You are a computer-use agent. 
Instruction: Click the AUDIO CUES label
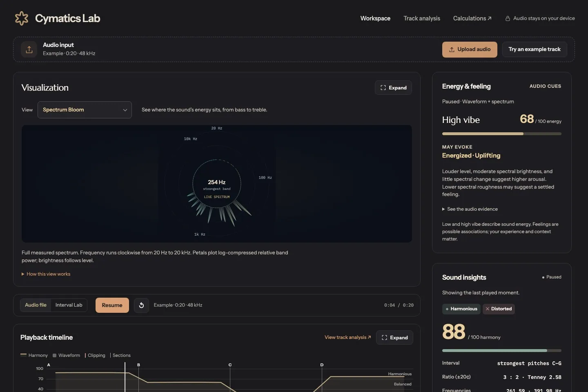[545, 86]
